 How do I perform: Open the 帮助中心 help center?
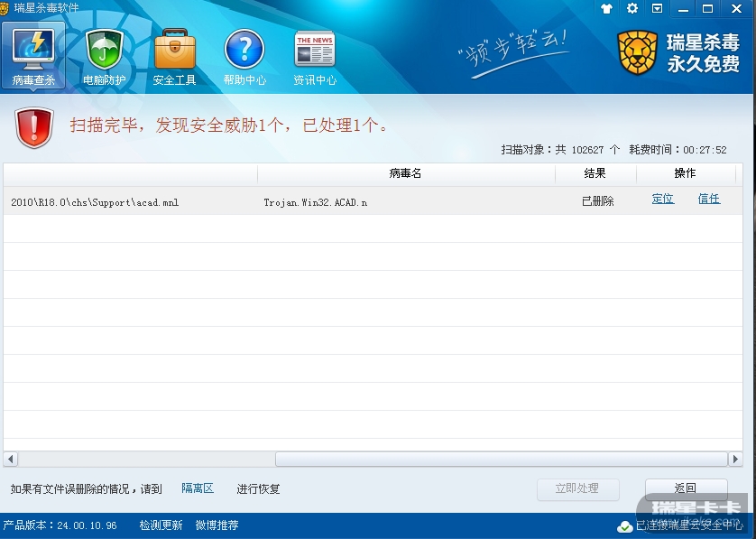tap(244, 57)
